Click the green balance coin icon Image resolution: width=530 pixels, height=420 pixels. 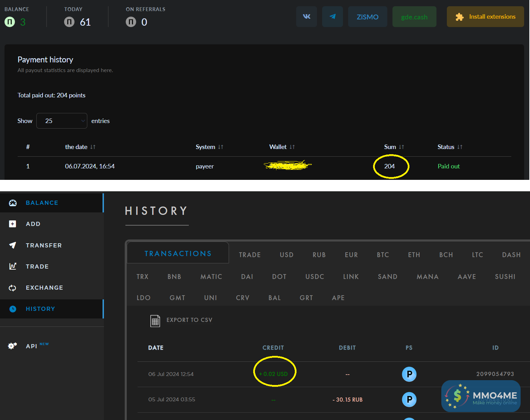point(10,22)
